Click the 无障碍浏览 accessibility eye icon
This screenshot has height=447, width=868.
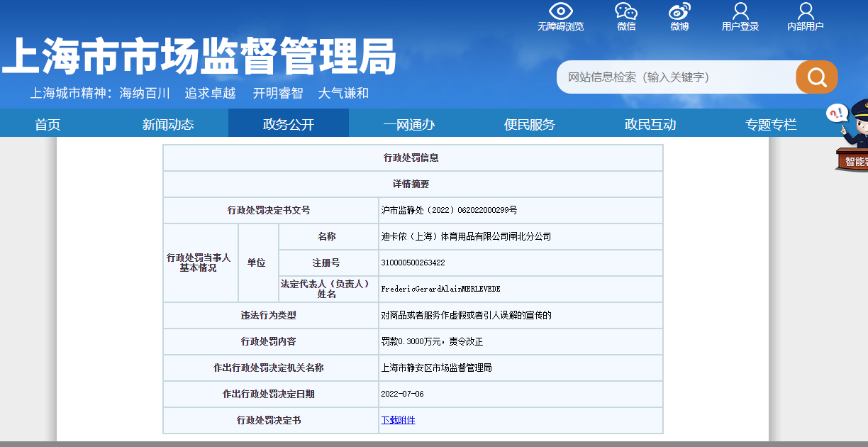click(x=562, y=13)
